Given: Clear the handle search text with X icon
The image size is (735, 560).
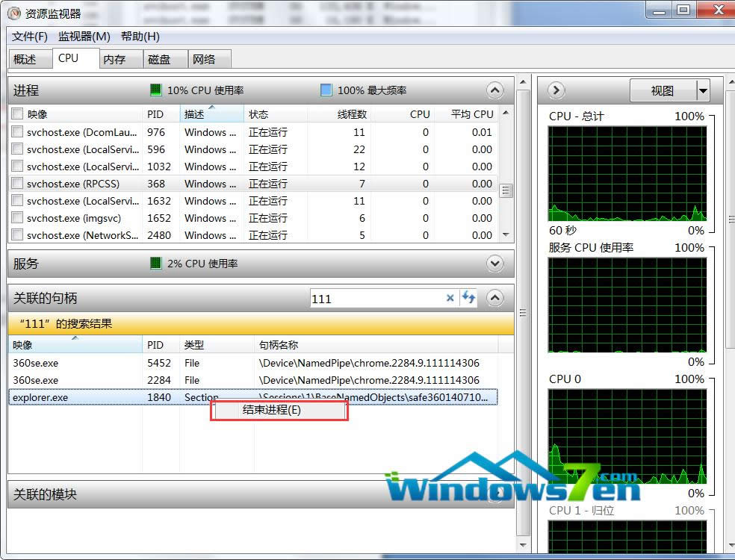Looking at the screenshot, I should 450,298.
